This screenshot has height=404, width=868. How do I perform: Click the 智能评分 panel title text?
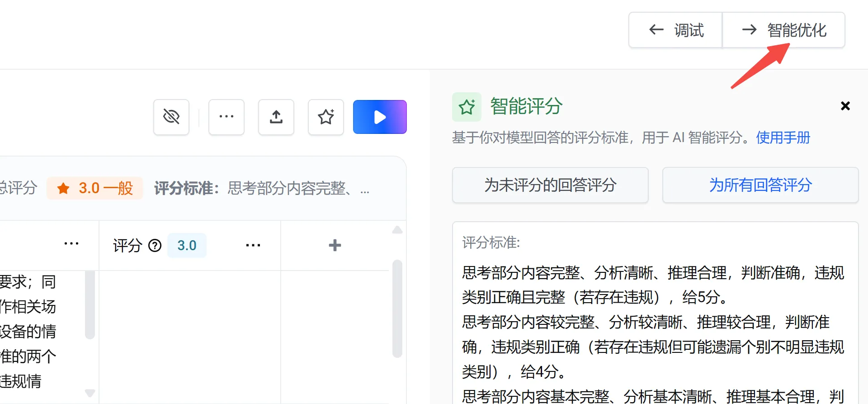(527, 107)
